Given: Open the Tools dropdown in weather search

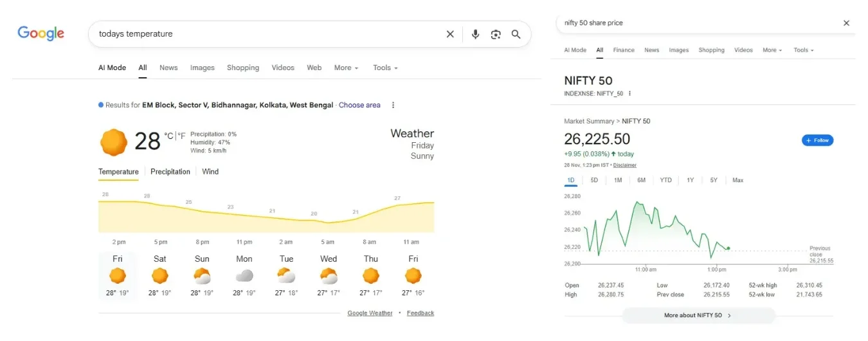Looking at the screenshot, I should pyautogui.click(x=385, y=68).
